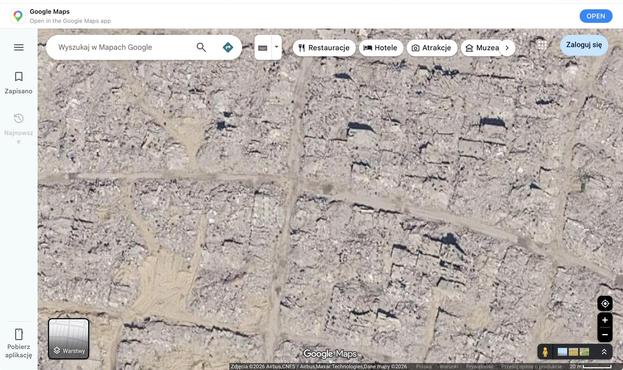
Task: Zoom in with the plus button
Action: click(605, 320)
